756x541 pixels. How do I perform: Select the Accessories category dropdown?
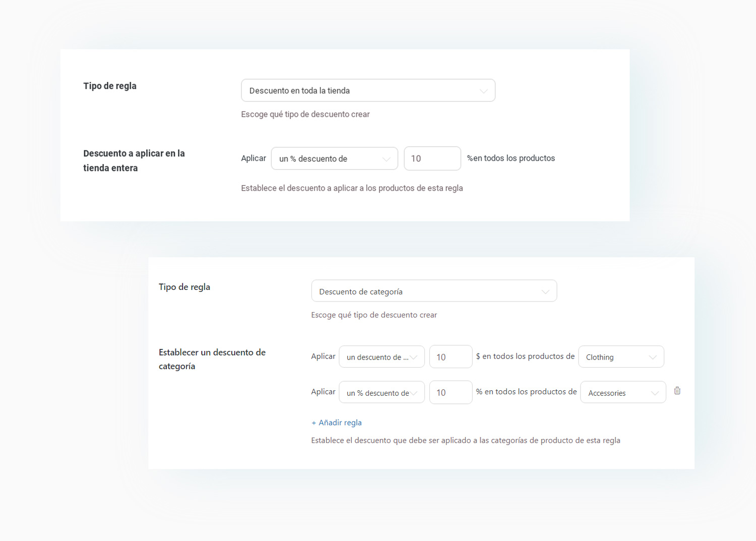click(x=617, y=393)
